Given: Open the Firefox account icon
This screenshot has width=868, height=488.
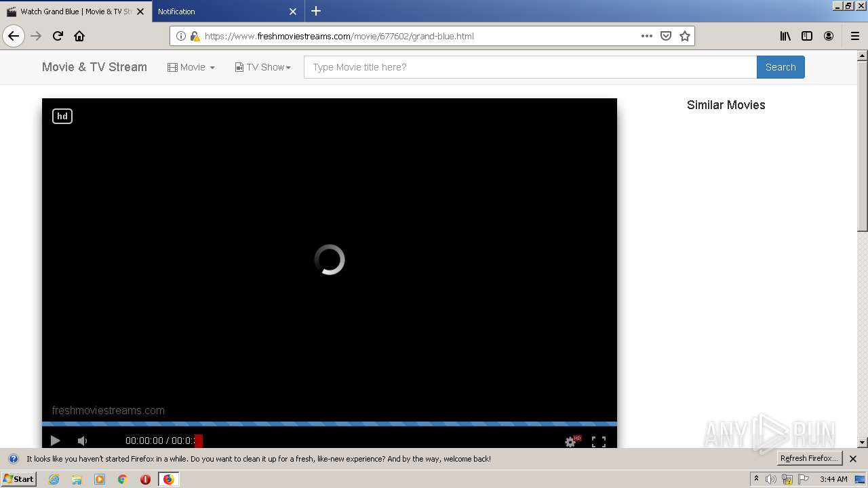Looking at the screenshot, I should tap(829, 36).
